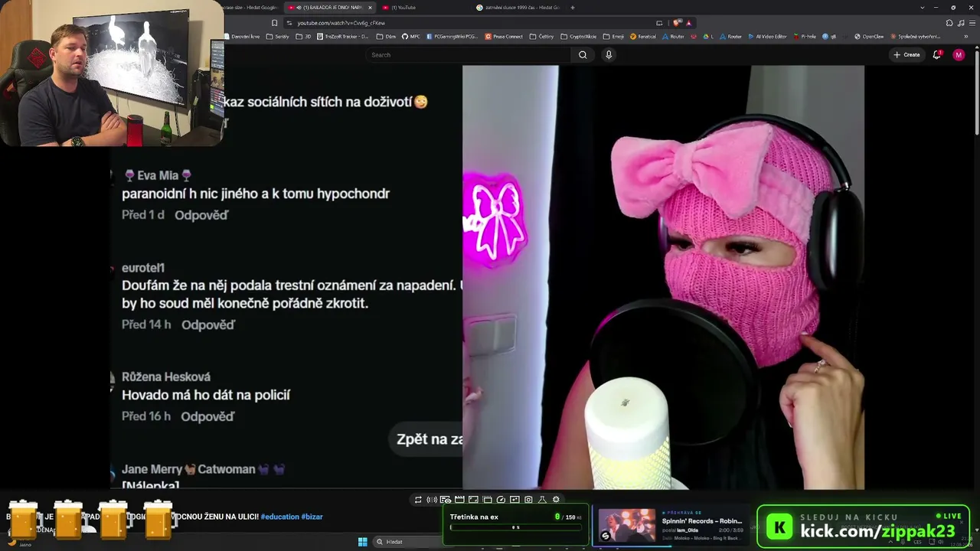980x551 pixels.
Task: Focus the YouTube search field
Action: [x=469, y=55]
